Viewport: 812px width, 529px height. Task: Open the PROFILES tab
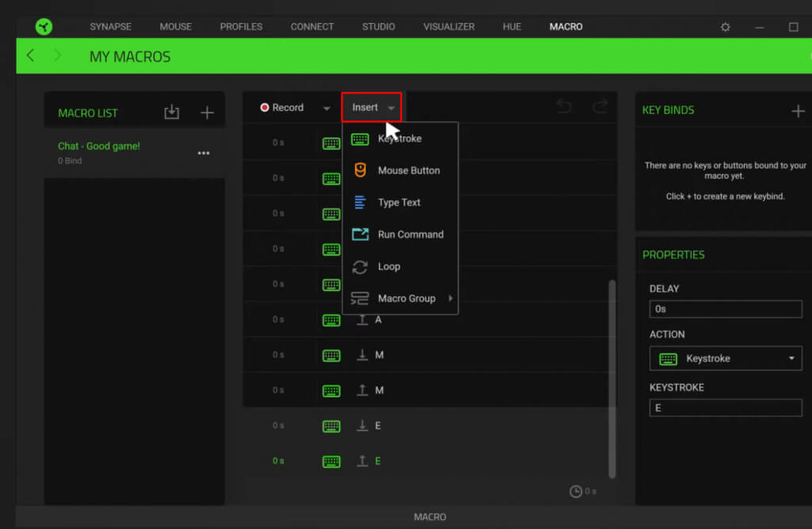(241, 26)
